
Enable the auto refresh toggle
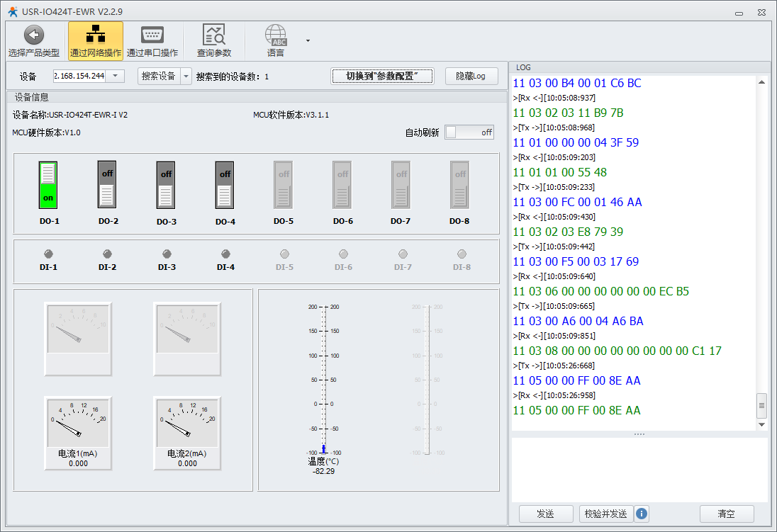click(469, 132)
